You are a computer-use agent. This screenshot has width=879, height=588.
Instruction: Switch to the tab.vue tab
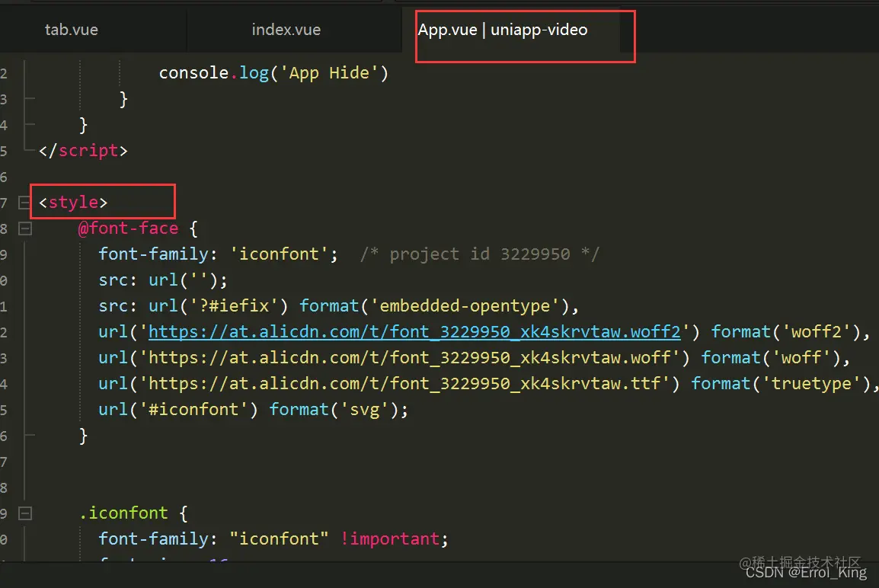(x=71, y=30)
